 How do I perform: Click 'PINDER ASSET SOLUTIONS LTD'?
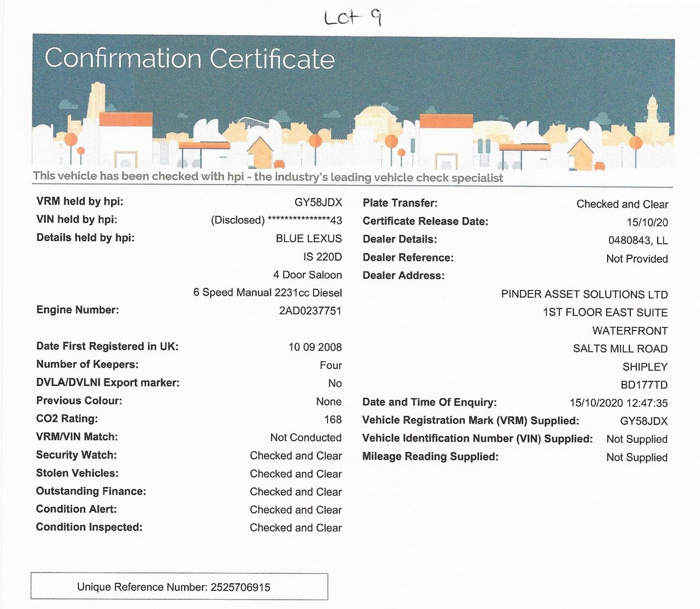coord(584,294)
